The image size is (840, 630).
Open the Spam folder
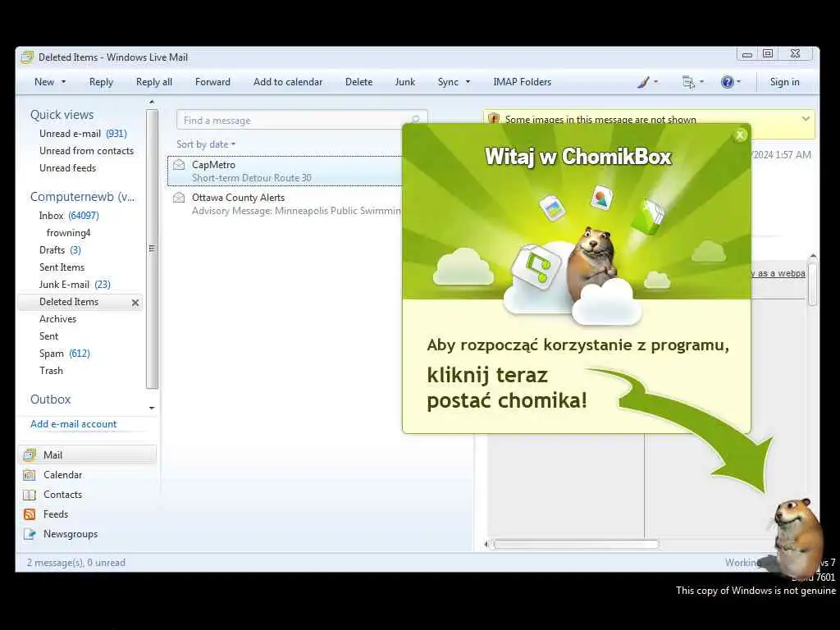point(64,353)
